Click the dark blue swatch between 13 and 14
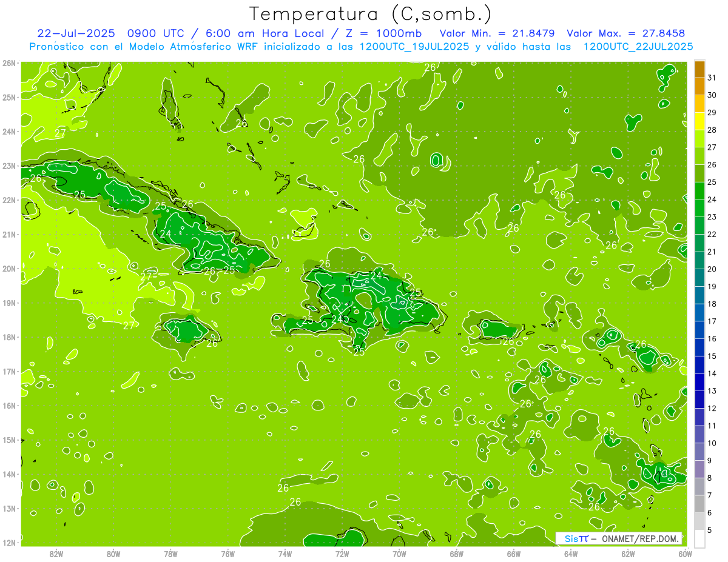Image resolution: width=728 pixels, height=562 pixels. [x=699, y=382]
